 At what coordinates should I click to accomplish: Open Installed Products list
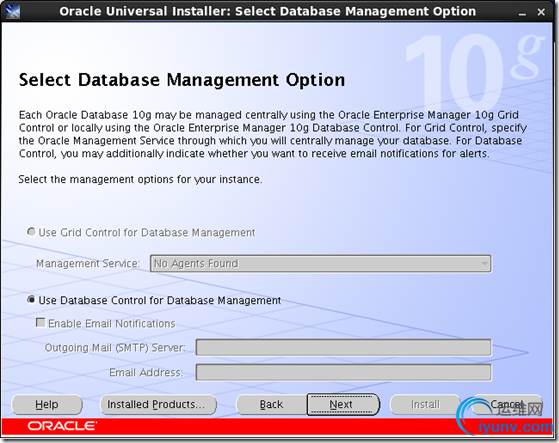click(x=158, y=405)
